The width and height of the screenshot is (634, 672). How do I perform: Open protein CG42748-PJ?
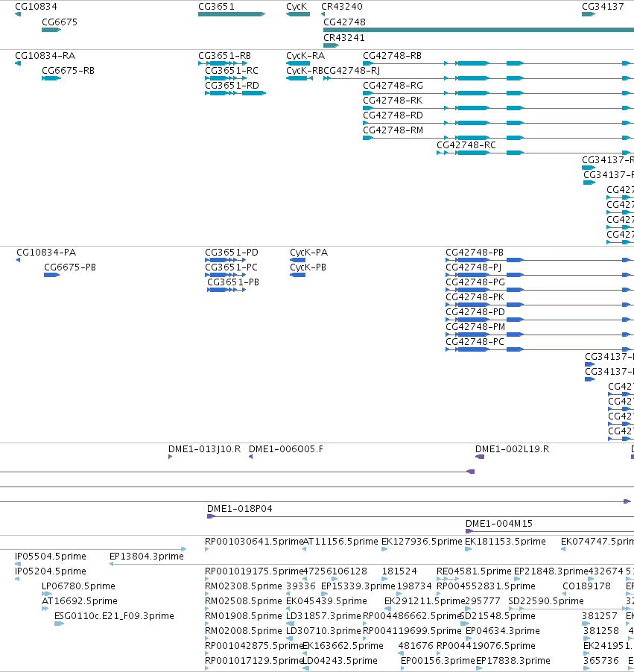(x=474, y=267)
